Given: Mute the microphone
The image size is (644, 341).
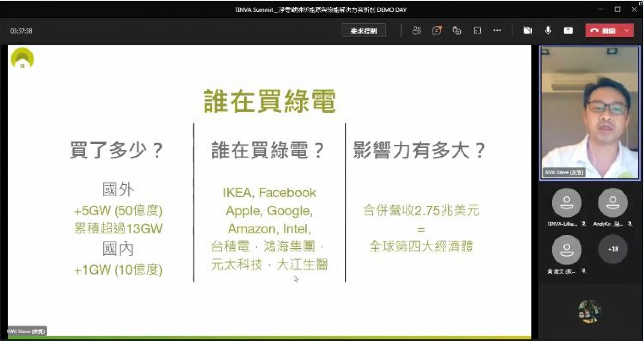Looking at the screenshot, I should click(x=548, y=31).
